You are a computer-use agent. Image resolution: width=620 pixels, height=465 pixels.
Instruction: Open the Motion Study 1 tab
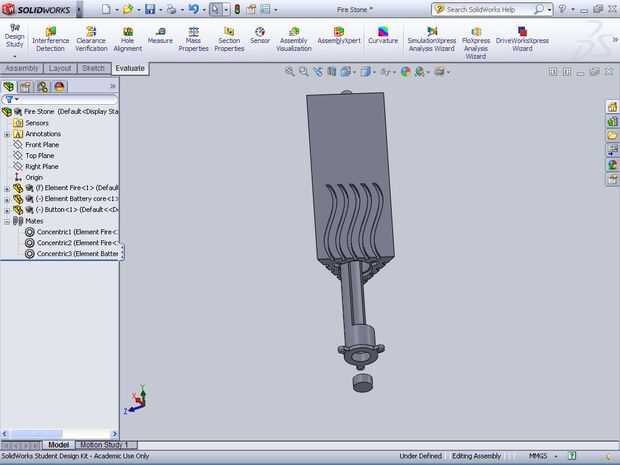pos(104,445)
